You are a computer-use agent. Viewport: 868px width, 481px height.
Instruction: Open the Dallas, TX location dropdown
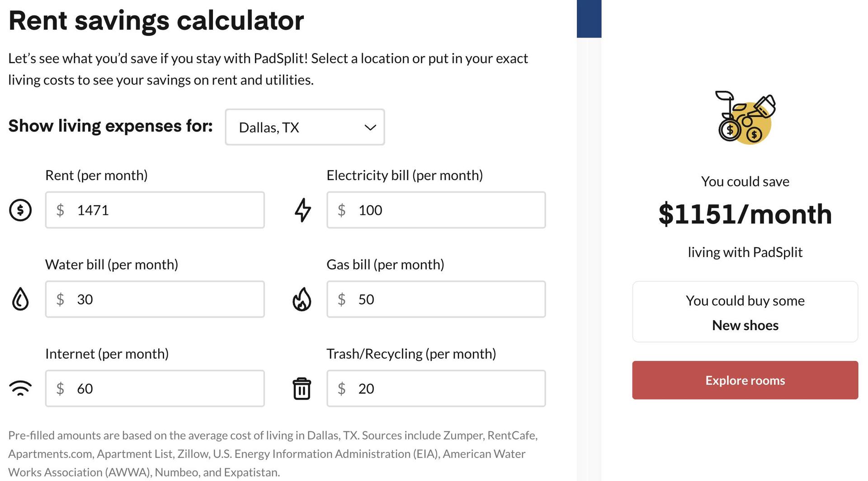[x=304, y=127]
